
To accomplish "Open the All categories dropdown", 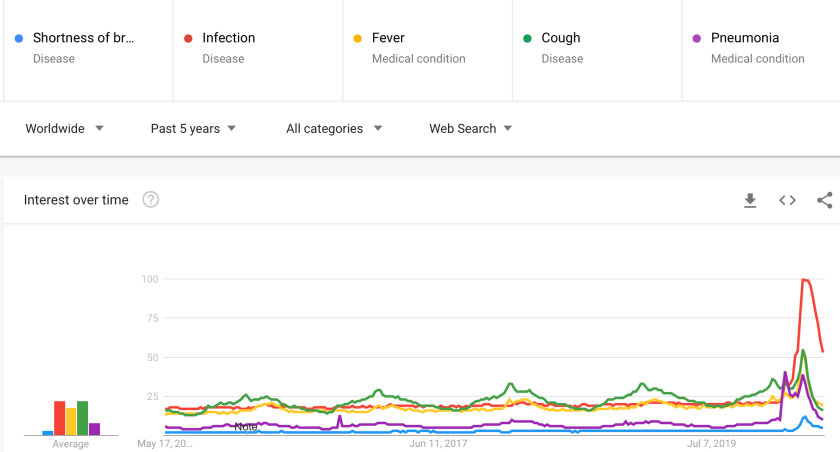I will click(x=334, y=128).
